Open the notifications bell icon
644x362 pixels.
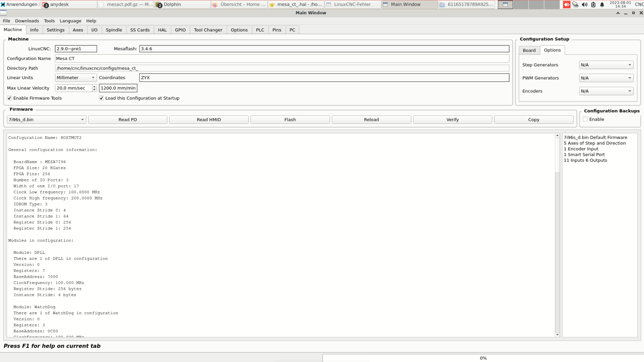coord(602,5)
